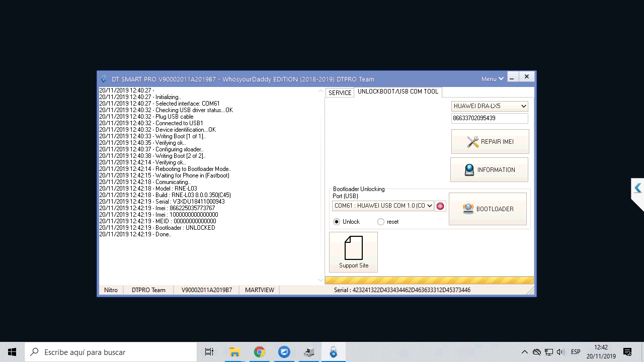Open the HUAWEI DRA-LX5 model dropdown
The width and height of the screenshot is (644, 362).
pyautogui.click(x=490, y=106)
